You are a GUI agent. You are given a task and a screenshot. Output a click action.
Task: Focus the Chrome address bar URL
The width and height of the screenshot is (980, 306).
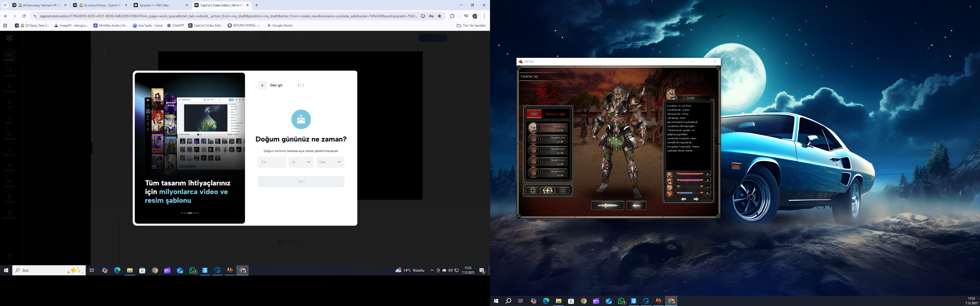pos(228,16)
